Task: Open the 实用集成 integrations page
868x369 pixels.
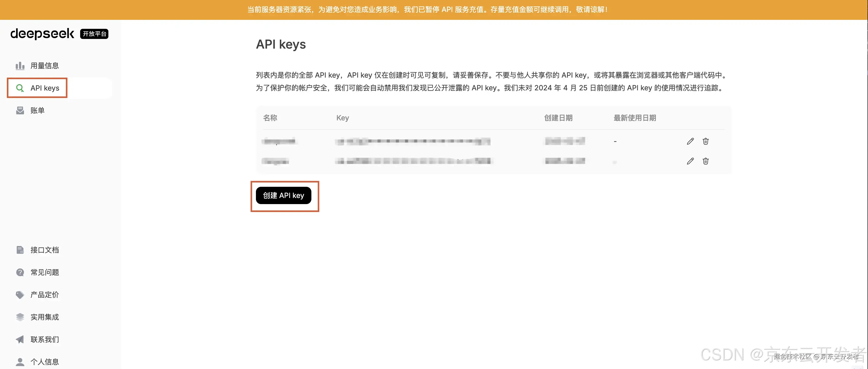Action: coord(45,317)
